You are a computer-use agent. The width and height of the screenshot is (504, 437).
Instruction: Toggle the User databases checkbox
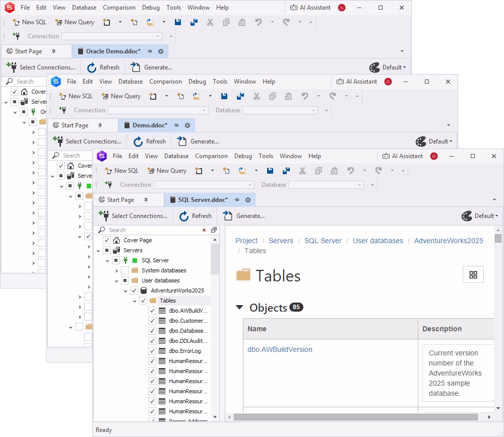(x=125, y=280)
